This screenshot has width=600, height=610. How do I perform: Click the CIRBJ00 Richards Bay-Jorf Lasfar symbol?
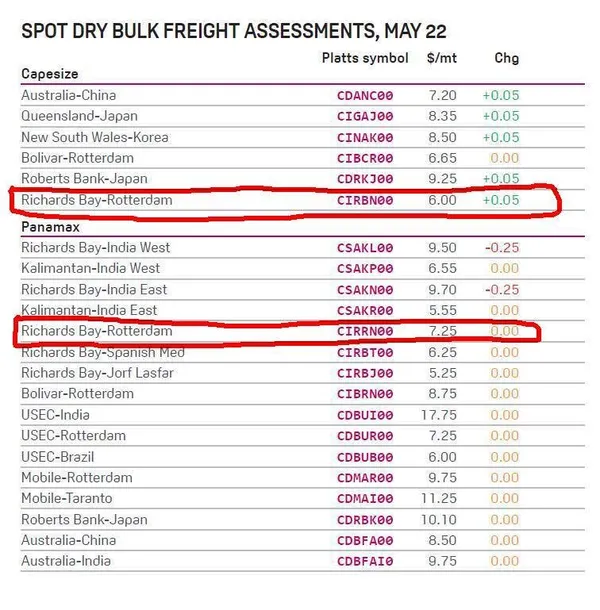coord(365,373)
